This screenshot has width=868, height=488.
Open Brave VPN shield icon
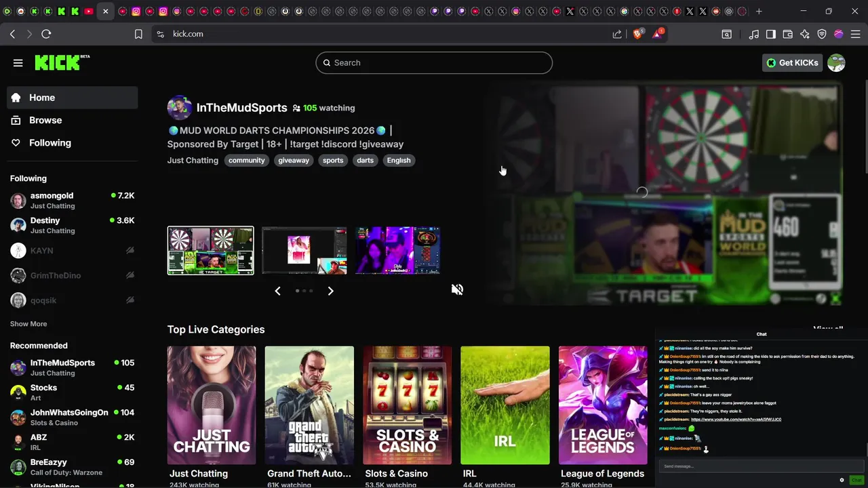tap(822, 34)
